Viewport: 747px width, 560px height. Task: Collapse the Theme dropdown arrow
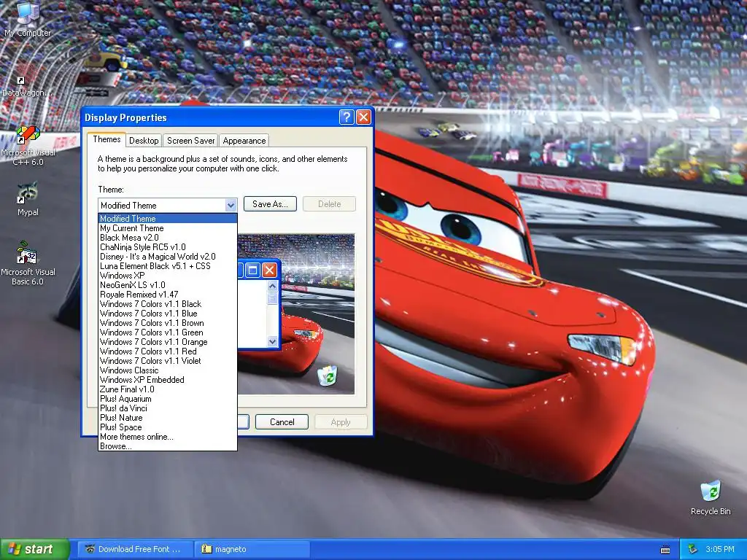pos(231,205)
